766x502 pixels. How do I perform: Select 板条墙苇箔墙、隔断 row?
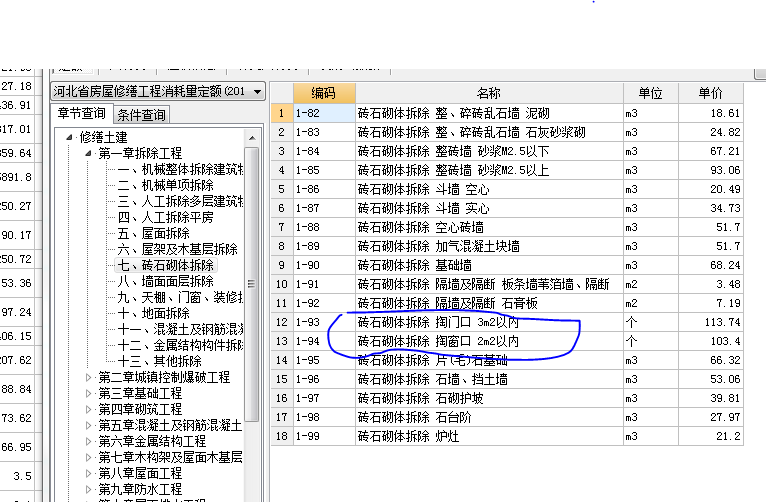507,284
